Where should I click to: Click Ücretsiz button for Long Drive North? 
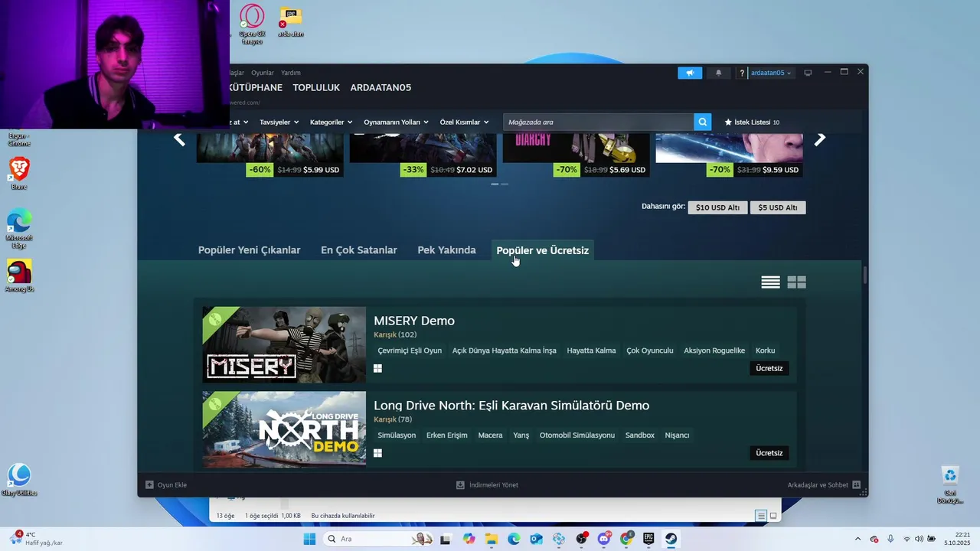click(x=769, y=453)
